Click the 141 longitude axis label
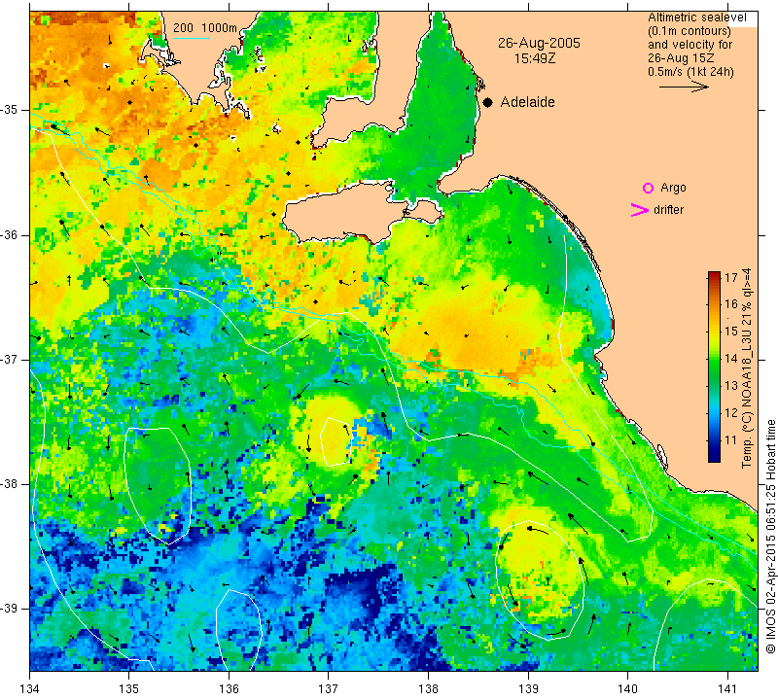Viewport: 778px width, 700px height. tap(727, 689)
